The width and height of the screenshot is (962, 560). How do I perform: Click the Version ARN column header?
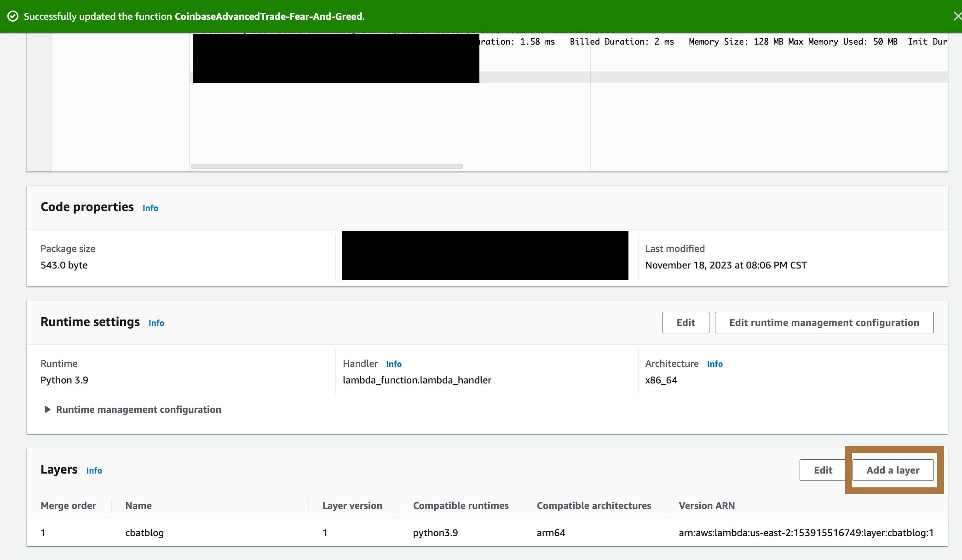706,505
